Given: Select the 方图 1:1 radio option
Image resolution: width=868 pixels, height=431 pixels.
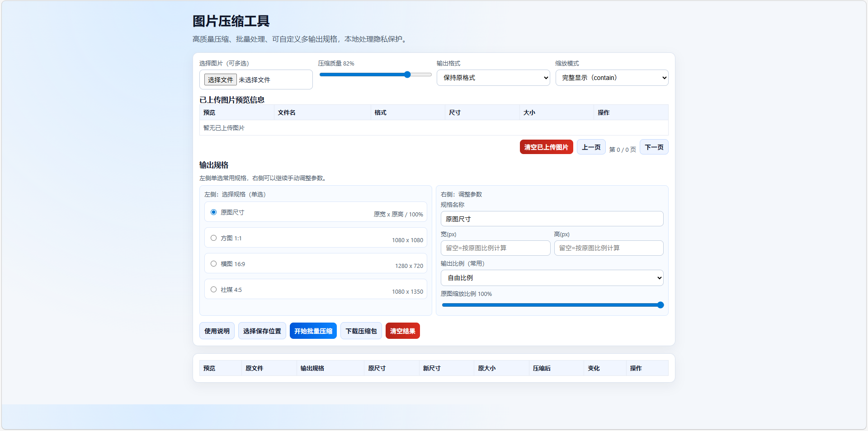Looking at the screenshot, I should 213,238.
